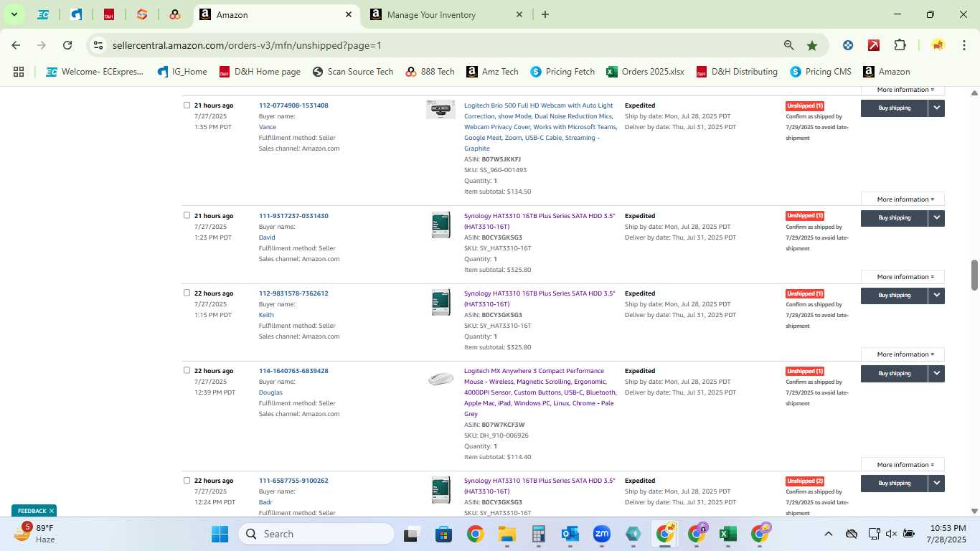View site information icon in address bar

[x=98, y=45]
